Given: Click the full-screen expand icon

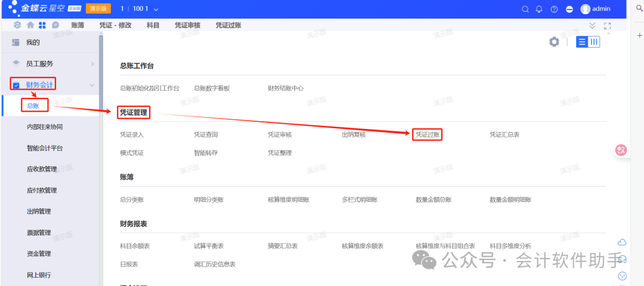Looking at the screenshot, I should coord(608,26).
